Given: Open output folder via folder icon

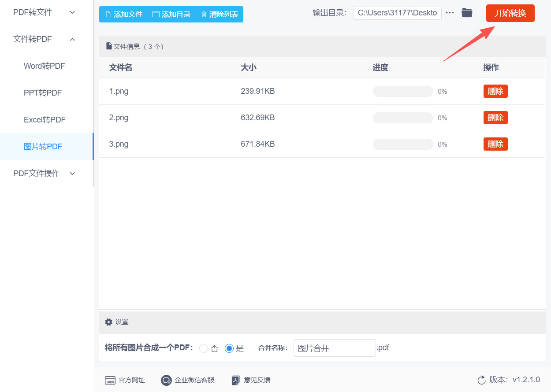Looking at the screenshot, I should click(x=467, y=13).
